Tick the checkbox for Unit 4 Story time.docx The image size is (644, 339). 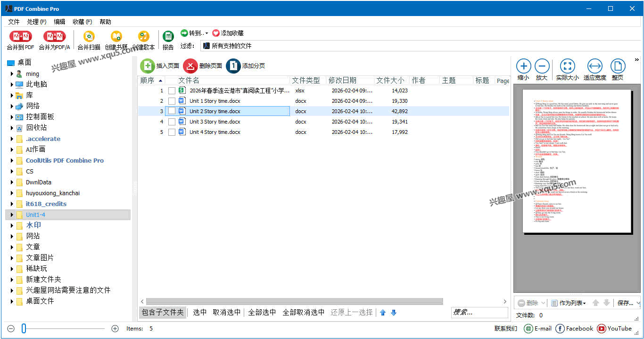click(172, 132)
